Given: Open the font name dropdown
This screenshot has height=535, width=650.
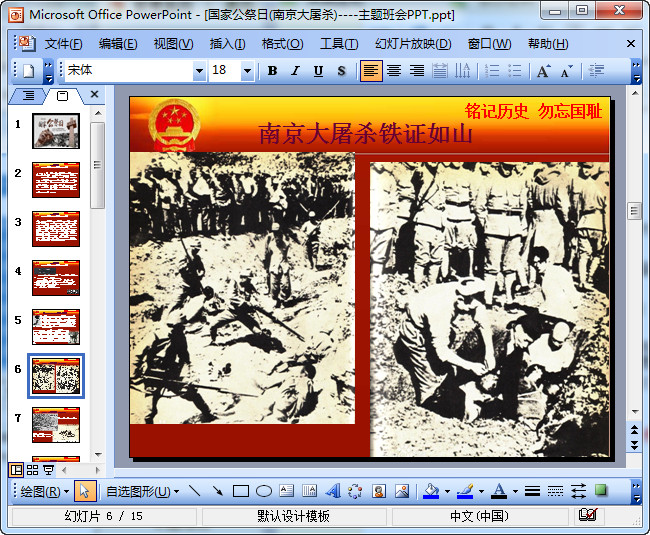Looking at the screenshot, I should [x=199, y=71].
